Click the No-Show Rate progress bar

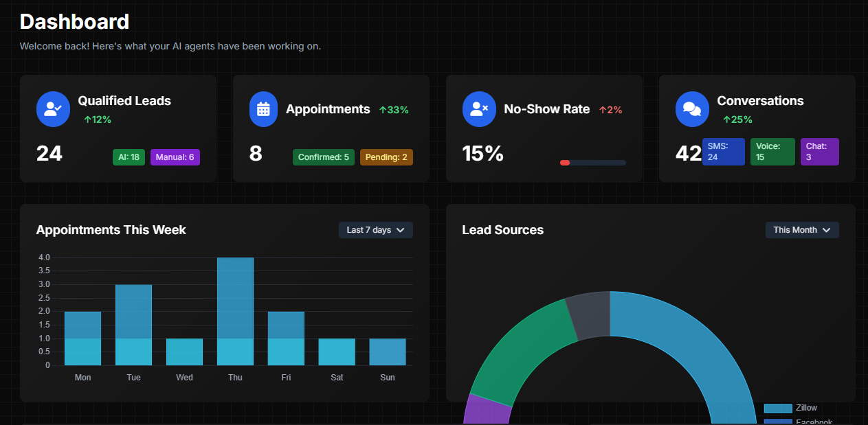click(592, 163)
